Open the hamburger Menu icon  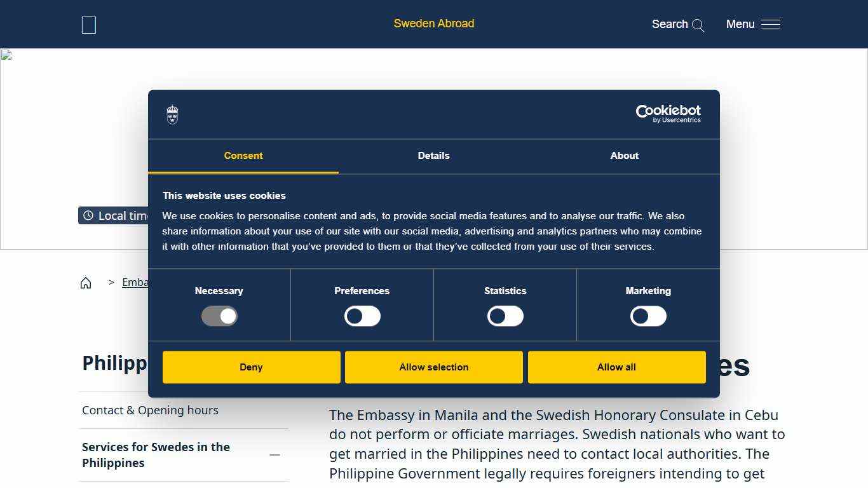pos(770,25)
